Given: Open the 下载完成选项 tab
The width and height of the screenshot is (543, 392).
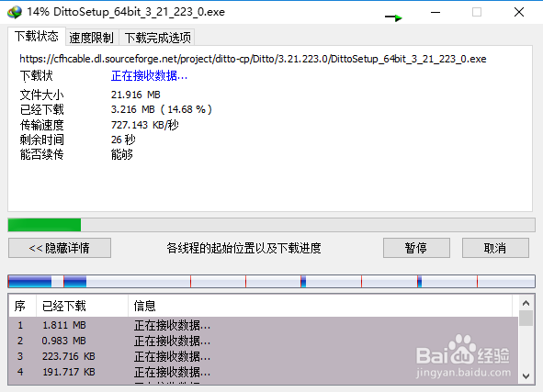Looking at the screenshot, I should [x=157, y=38].
